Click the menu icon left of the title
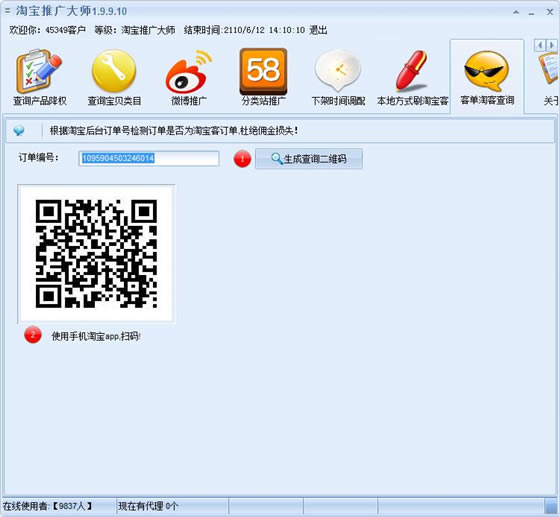 7,11
